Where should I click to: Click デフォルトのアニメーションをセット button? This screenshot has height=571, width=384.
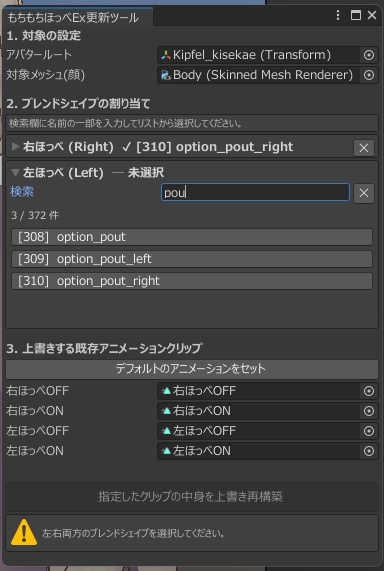[x=192, y=369]
